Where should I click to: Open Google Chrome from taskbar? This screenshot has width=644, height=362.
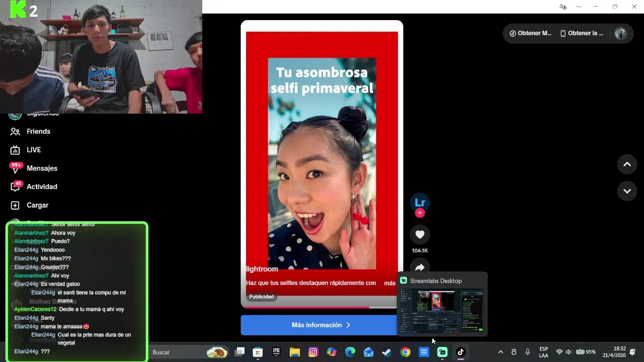406,352
